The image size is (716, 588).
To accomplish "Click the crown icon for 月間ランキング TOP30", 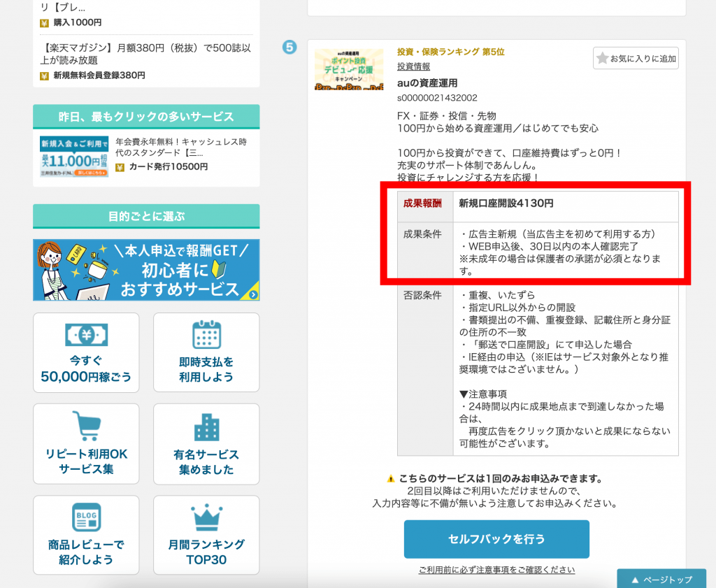I will pos(206,517).
